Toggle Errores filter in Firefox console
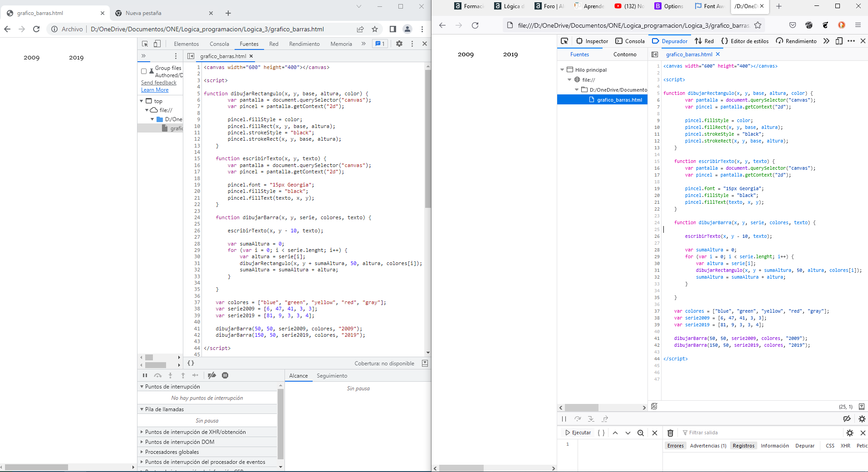868x472 pixels. 675,446
